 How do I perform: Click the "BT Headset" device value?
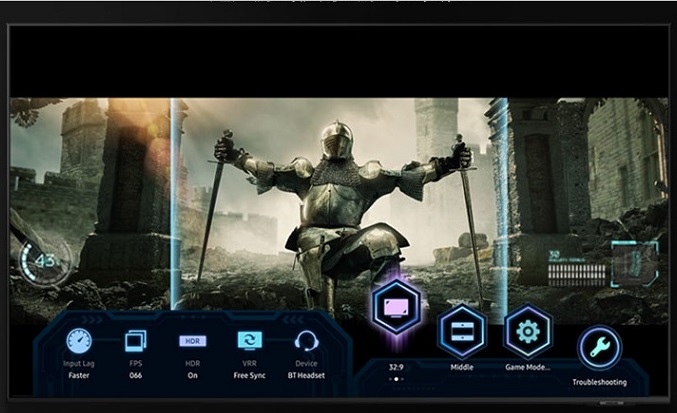tap(307, 375)
